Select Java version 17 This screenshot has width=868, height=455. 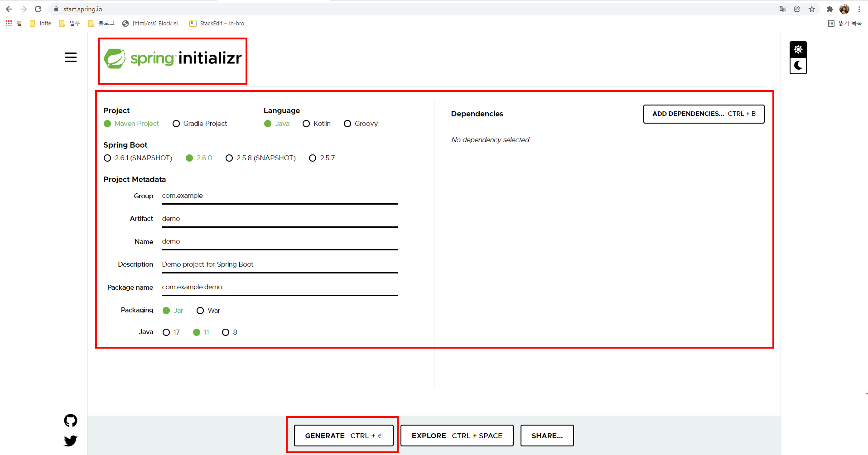171,332
